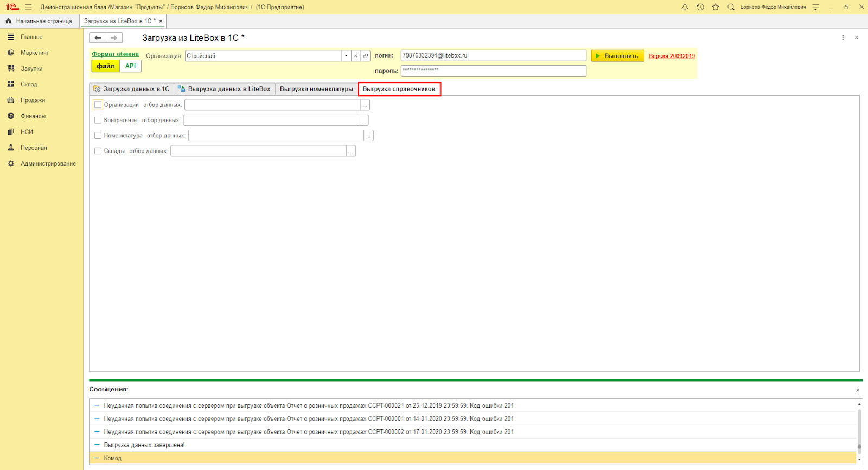Select the Комод message row
Viewport: 868px width, 470px height.
click(473, 458)
